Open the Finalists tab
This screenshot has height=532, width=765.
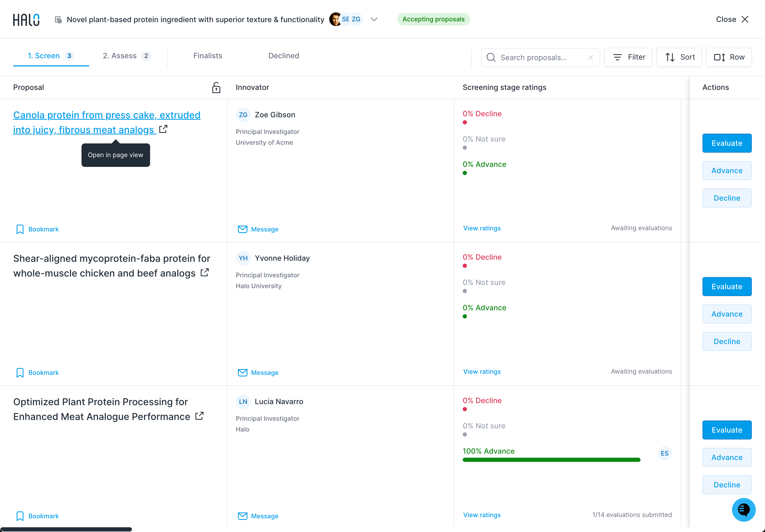[x=208, y=56]
